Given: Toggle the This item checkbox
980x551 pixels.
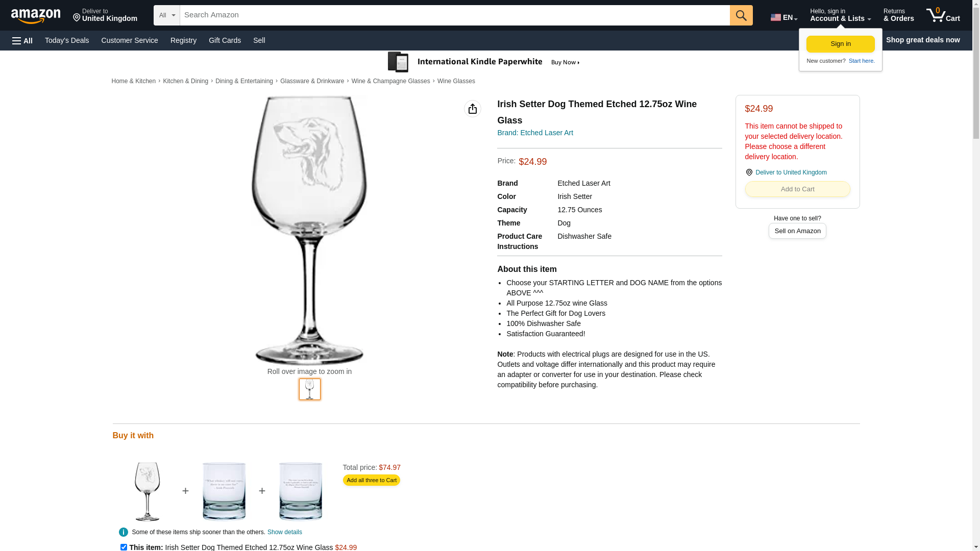Looking at the screenshot, I should 124,547.
